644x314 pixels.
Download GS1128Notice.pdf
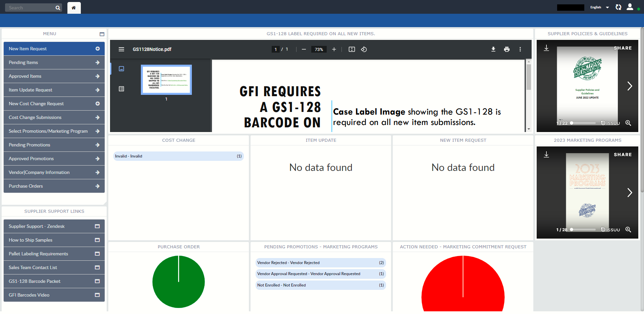point(493,49)
